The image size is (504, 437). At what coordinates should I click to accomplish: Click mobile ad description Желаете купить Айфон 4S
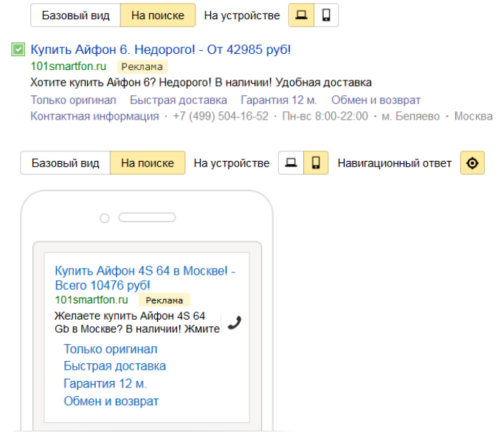click(137, 322)
